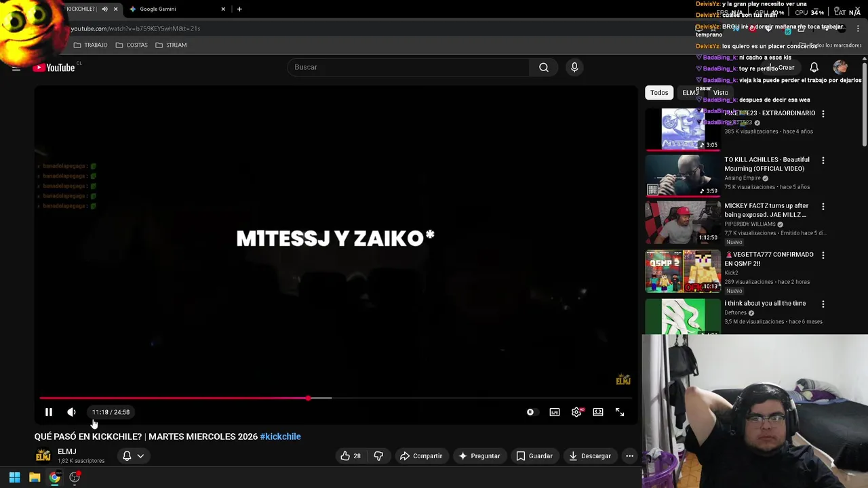Click the Buscar search field
The image size is (868, 488).
[x=410, y=67]
